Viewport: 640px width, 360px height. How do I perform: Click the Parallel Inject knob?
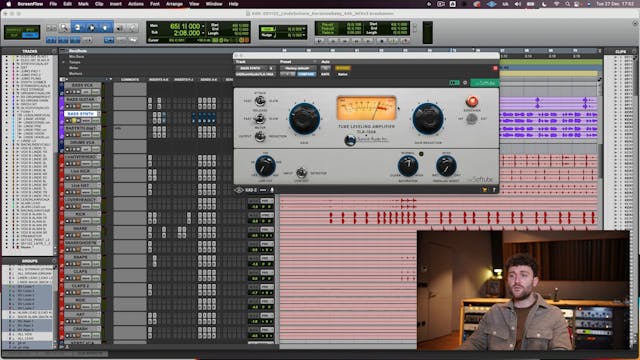(x=446, y=166)
